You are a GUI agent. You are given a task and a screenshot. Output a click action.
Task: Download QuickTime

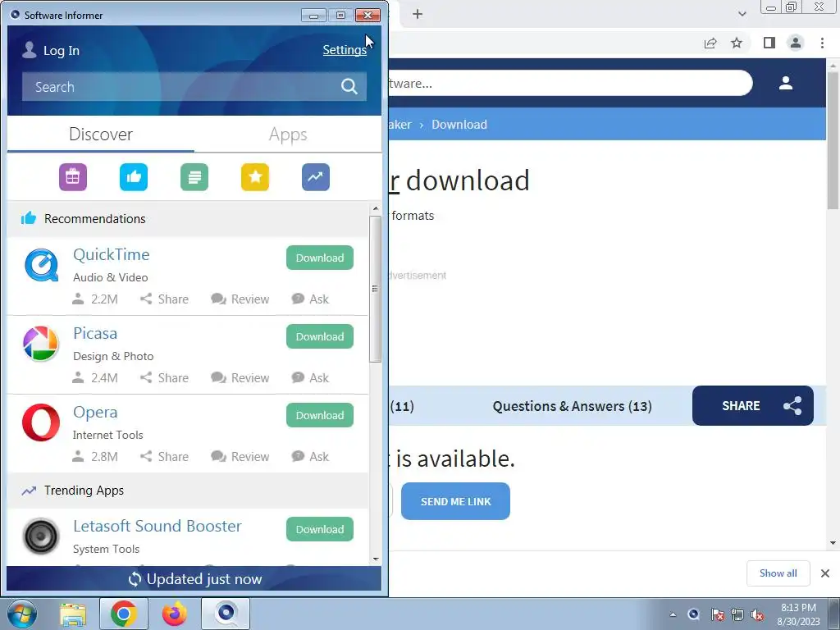[x=320, y=258]
